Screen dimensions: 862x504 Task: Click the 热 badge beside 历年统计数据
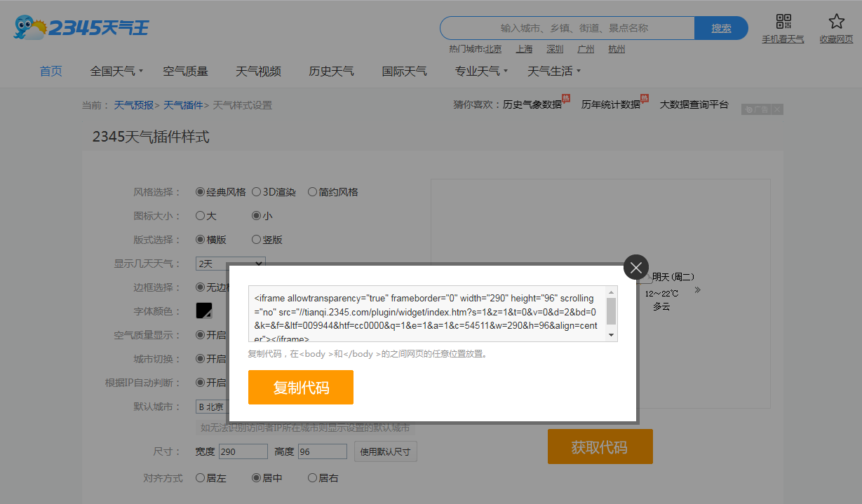[x=645, y=98]
